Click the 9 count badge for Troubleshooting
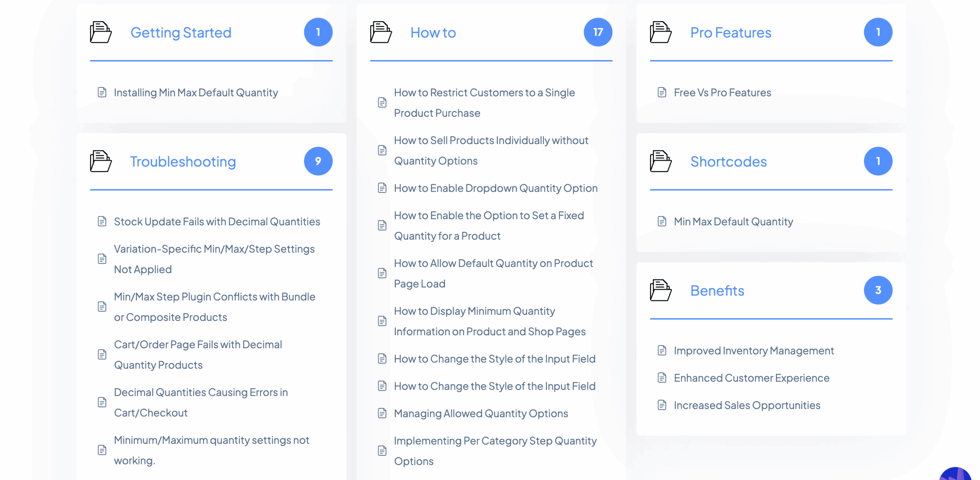Image resolution: width=980 pixels, height=480 pixels. 318,161
